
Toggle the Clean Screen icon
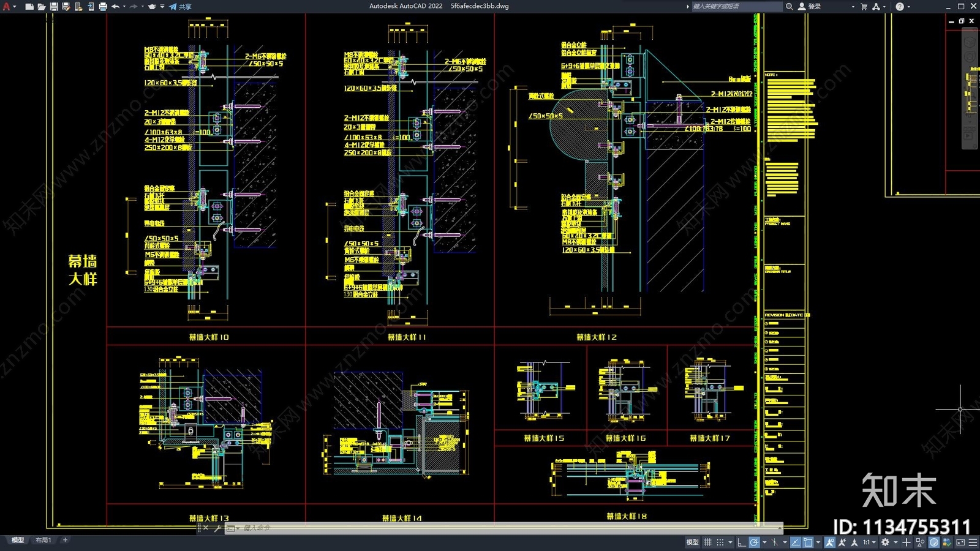960,542
